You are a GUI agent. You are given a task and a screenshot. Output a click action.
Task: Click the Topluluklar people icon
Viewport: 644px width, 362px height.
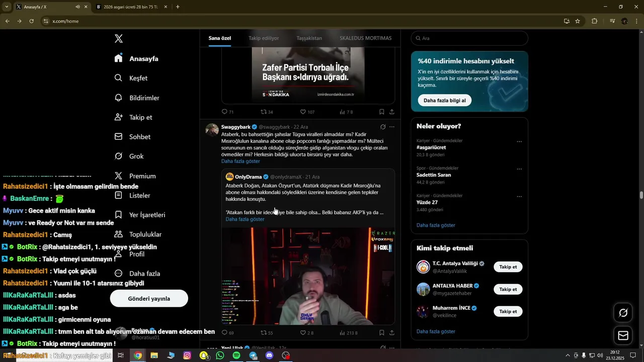coord(118,234)
